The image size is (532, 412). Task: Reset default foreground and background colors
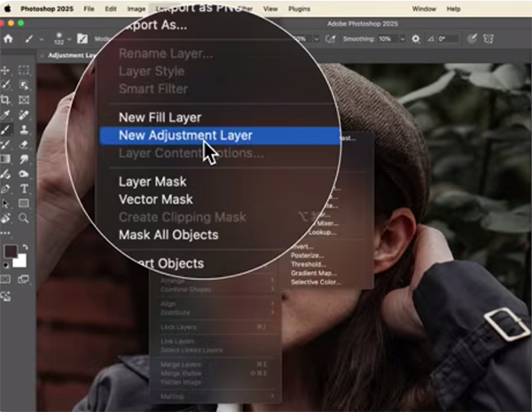coord(5,265)
